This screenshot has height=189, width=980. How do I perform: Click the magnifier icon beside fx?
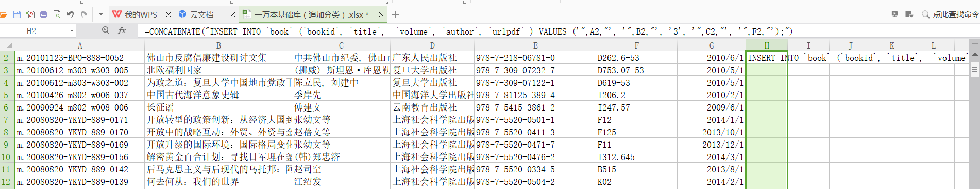106,30
